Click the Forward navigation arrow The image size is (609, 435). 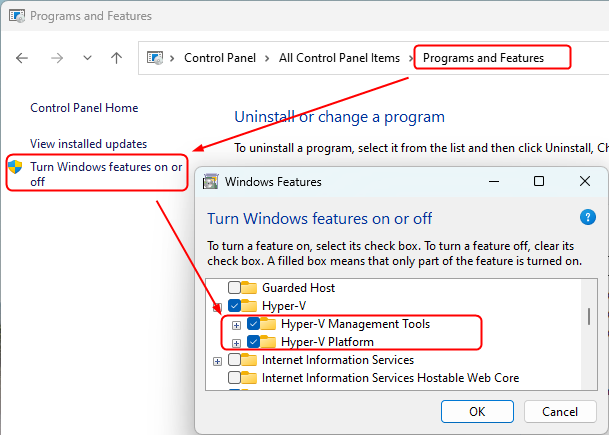pyautogui.click(x=55, y=58)
